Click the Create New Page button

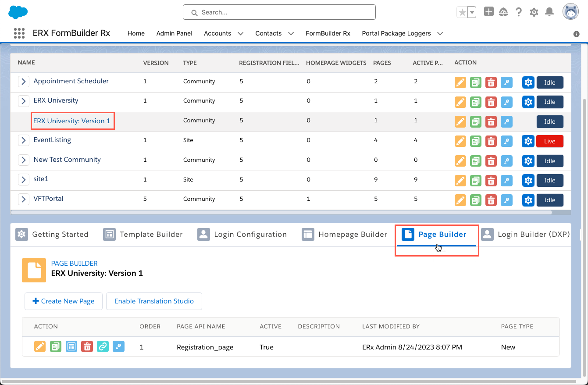click(x=64, y=301)
